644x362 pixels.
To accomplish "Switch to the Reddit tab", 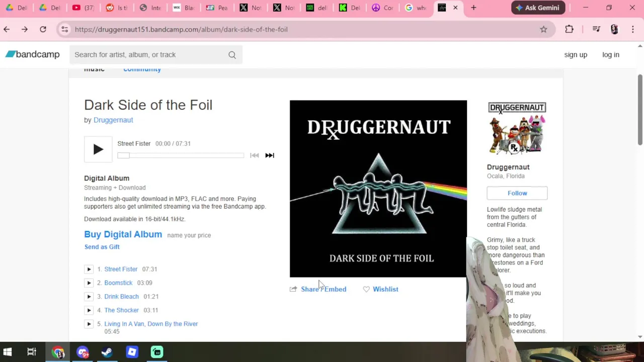I will 116,8.
